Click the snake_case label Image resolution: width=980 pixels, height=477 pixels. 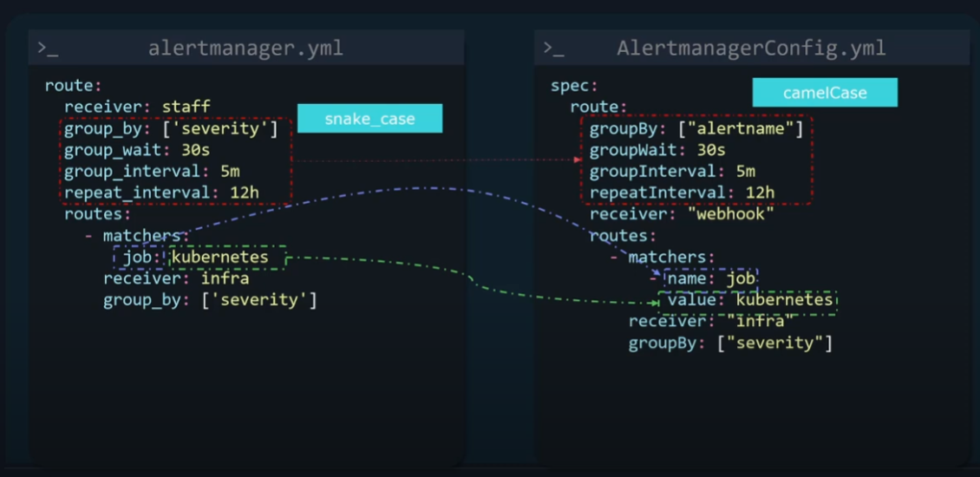pyautogui.click(x=369, y=119)
